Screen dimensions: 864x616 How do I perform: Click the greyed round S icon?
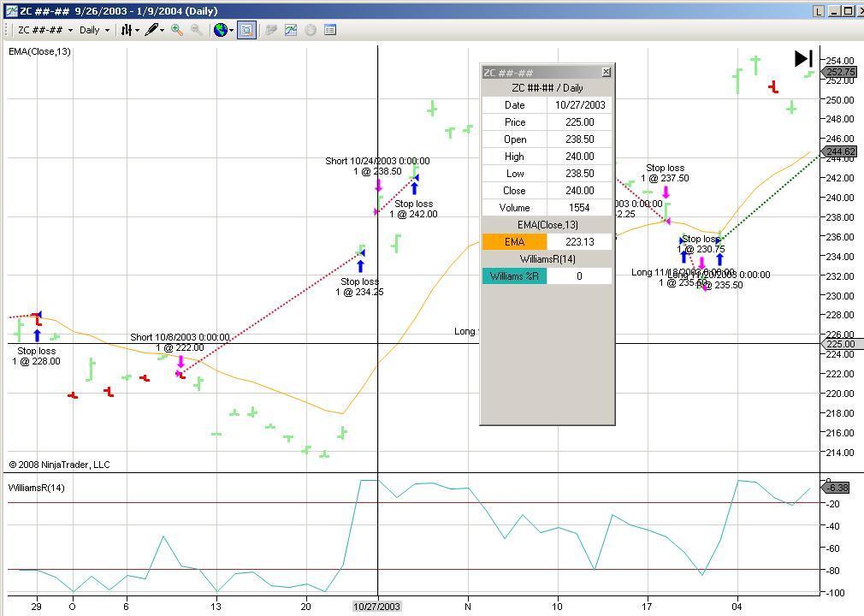tap(311, 30)
